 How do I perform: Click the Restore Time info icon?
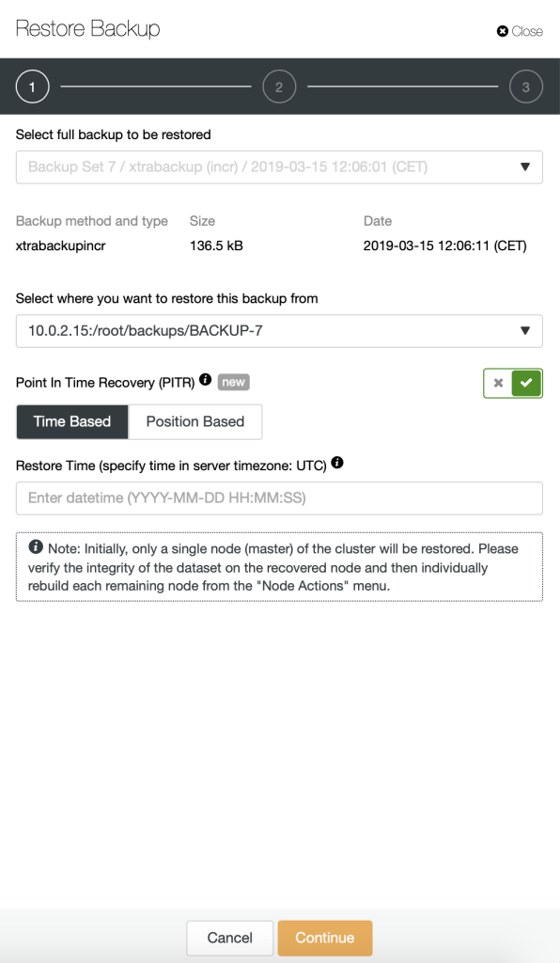coord(337,463)
